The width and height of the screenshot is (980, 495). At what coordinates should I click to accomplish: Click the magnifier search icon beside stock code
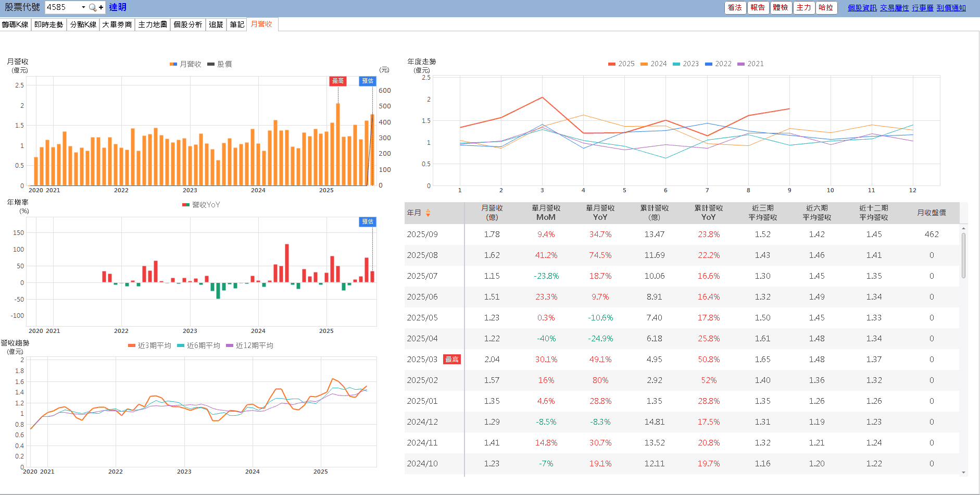coord(92,7)
